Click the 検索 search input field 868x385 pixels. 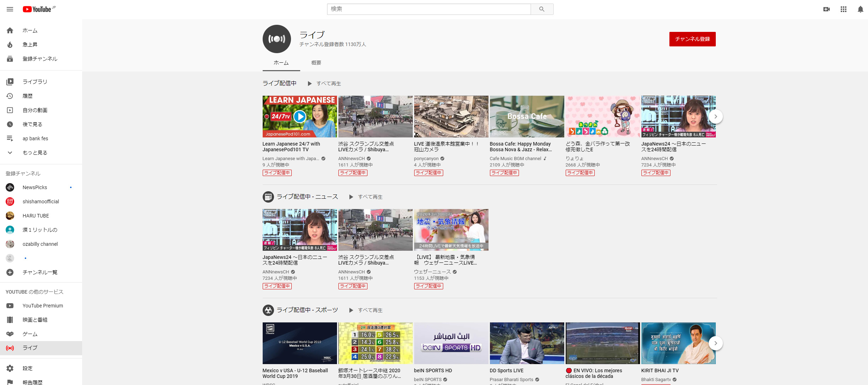[x=428, y=9]
